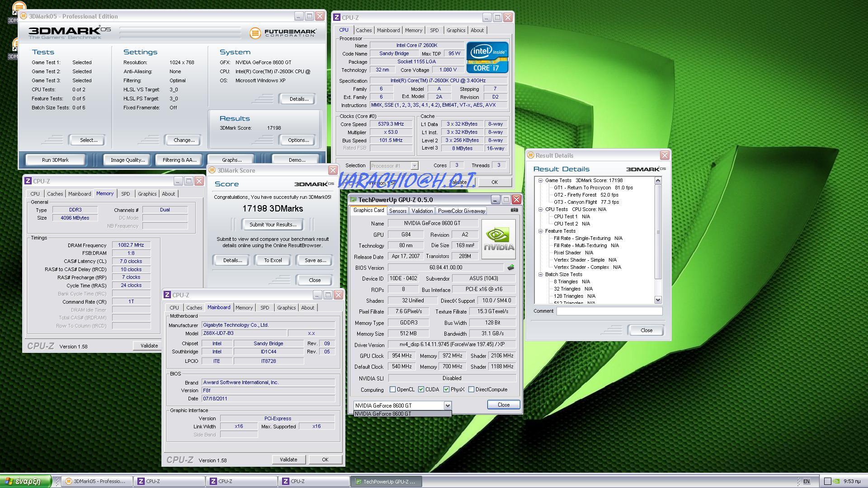
Task: Click the GPU-Z screenshot camera icon
Action: (x=514, y=210)
